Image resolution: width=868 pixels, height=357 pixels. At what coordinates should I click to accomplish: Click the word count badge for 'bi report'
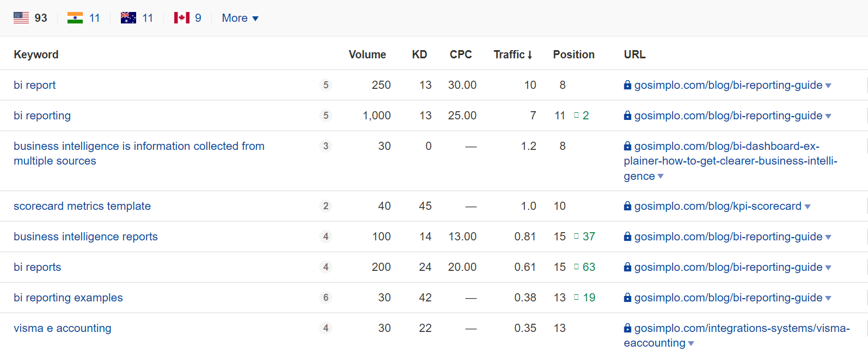click(326, 85)
